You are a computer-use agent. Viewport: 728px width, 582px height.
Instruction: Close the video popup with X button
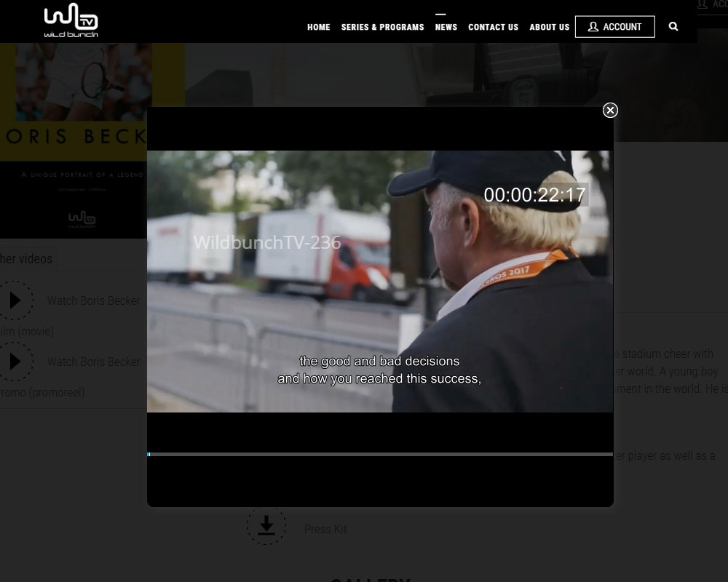[610, 110]
